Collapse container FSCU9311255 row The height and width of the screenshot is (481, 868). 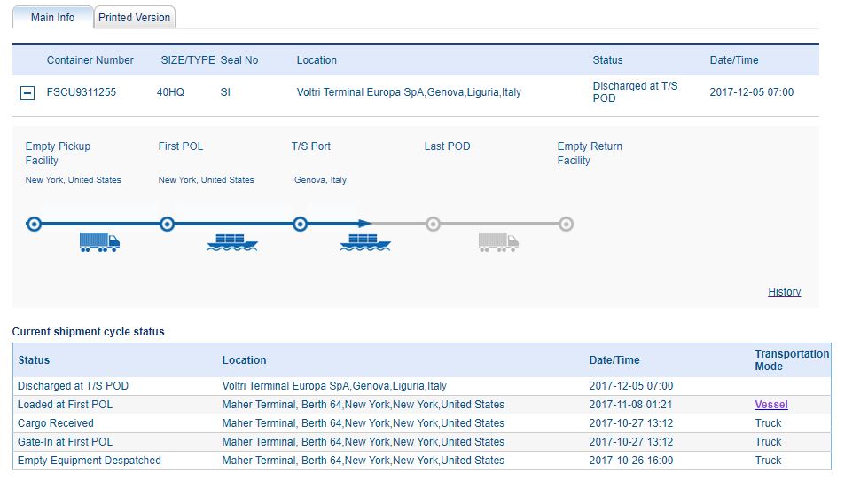(x=27, y=93)
